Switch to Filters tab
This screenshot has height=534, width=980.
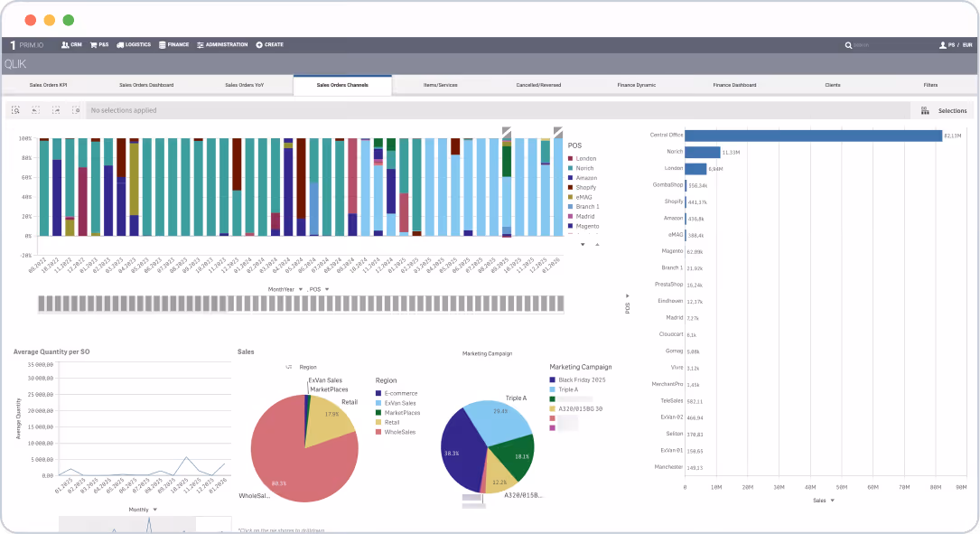pyautogui.click(x=930, y=85)
